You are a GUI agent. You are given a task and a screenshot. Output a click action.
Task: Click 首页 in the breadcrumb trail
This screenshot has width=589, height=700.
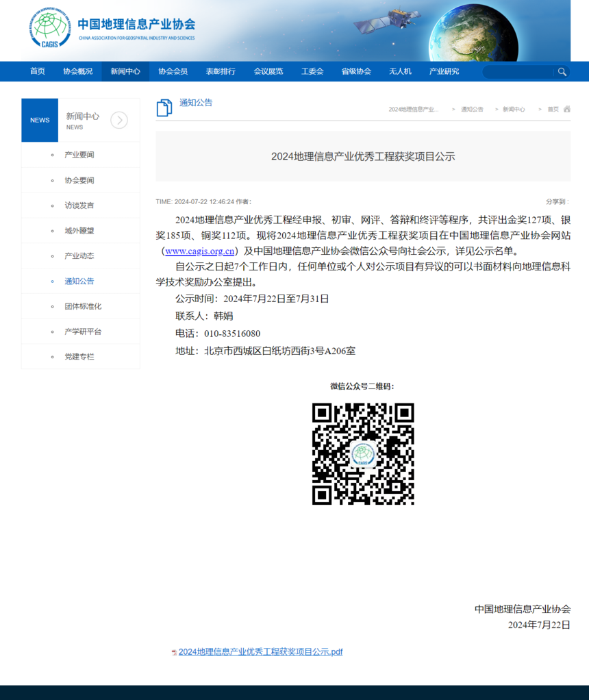tap(553, 110)
